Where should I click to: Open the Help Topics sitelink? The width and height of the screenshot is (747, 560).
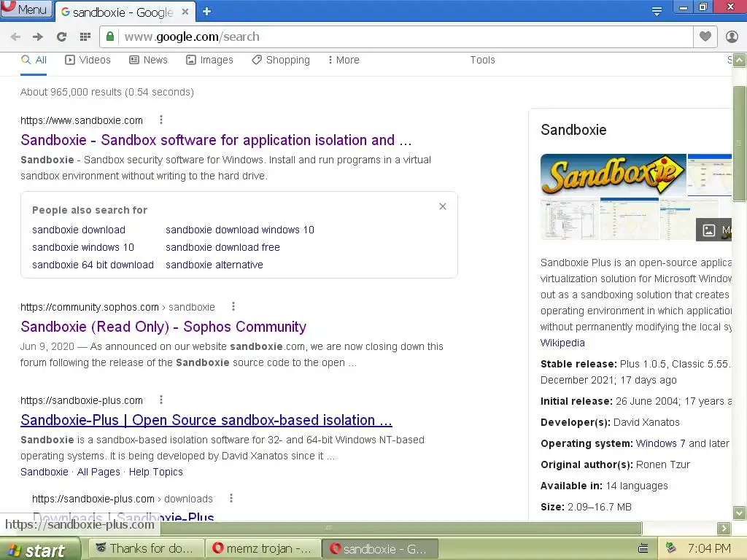pos(156,472)
